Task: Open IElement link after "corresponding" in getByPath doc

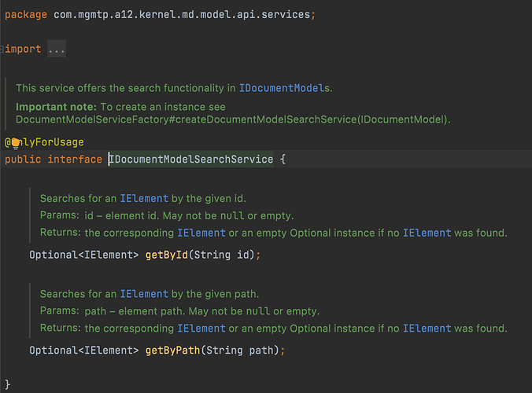Action: [x=201, y=329]
